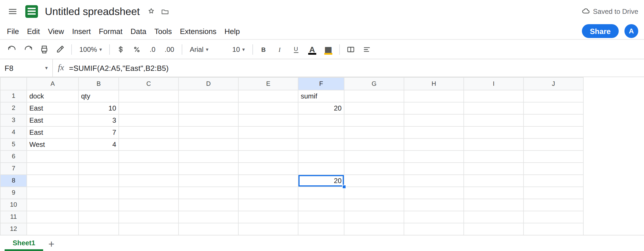Screen dimensions: 644x251
Task: Switch to the Sheet1 tab
Action: (24, 243)
